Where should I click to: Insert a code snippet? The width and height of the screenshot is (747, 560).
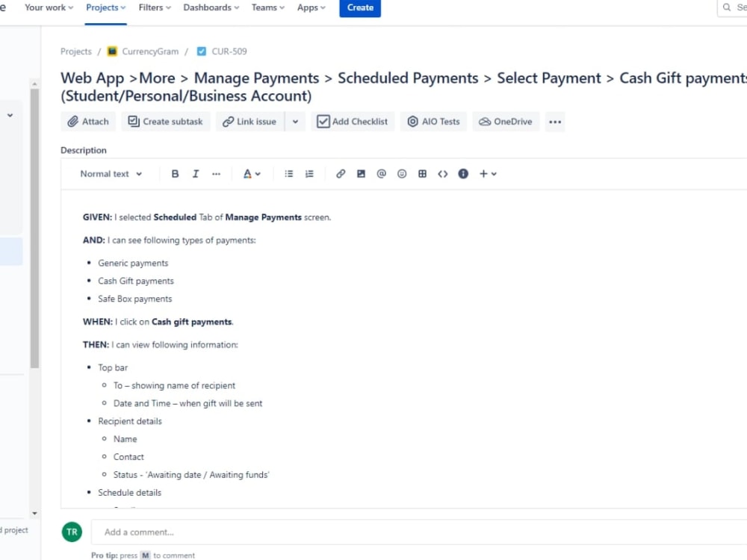(x=442, y=173)
